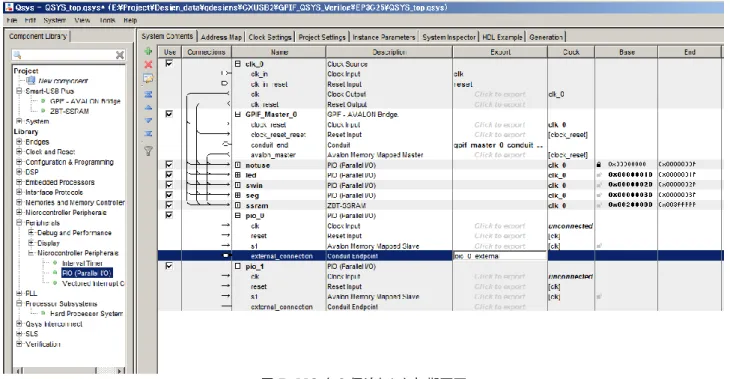Click the Move down arrow icon
Screen dimensions: 730x379
coord(148,121)
